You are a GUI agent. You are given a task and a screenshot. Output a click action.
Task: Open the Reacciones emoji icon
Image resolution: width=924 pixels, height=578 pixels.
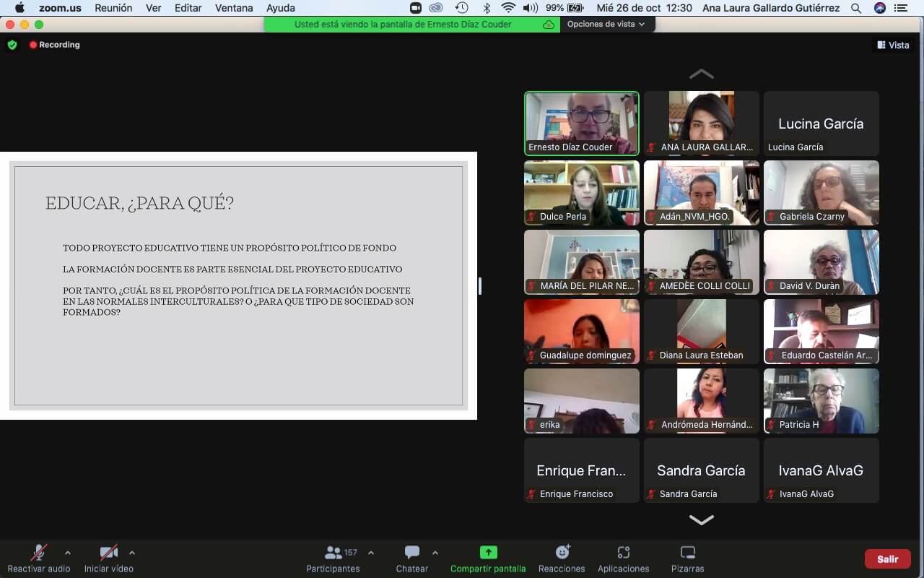[x=562, y=553]
